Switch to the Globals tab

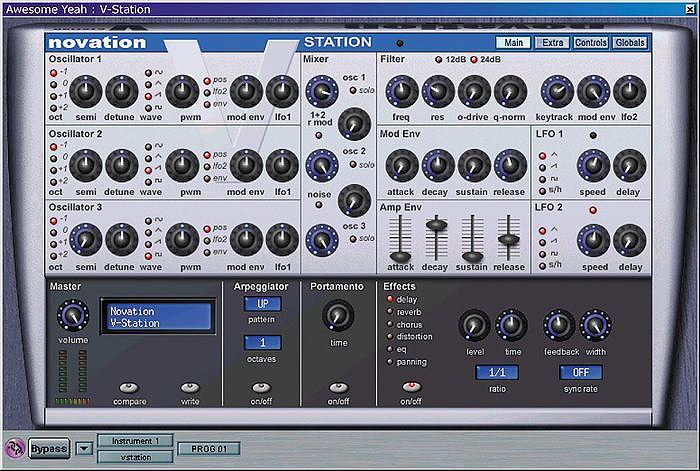(629, 43)
